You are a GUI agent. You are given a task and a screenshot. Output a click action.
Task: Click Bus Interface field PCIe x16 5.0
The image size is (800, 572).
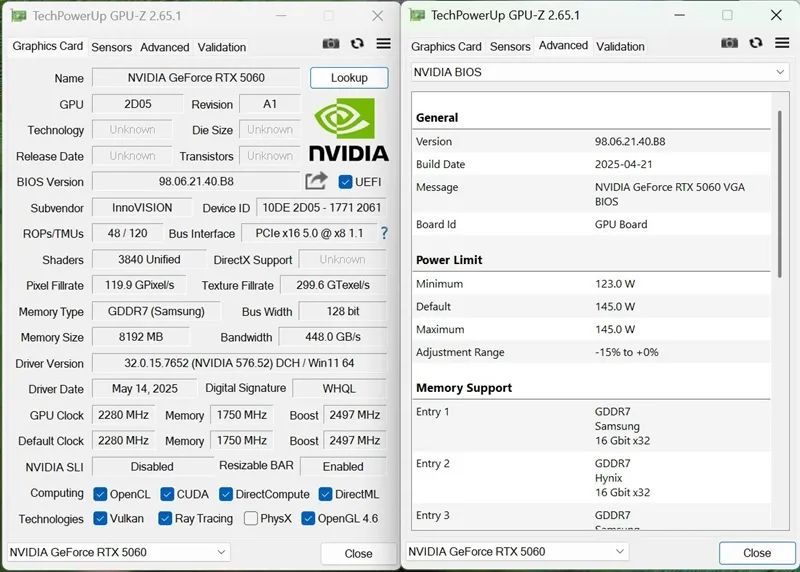tap(309, 233)
